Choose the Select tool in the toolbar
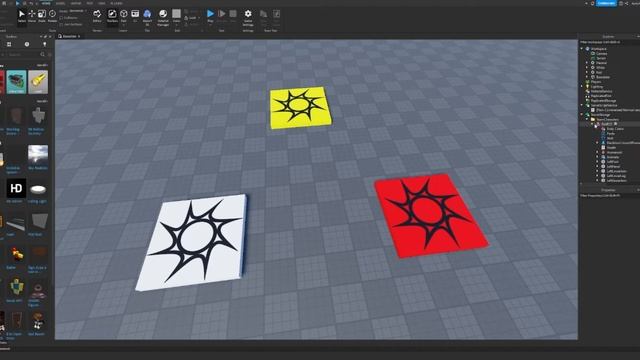 [22, 16]
